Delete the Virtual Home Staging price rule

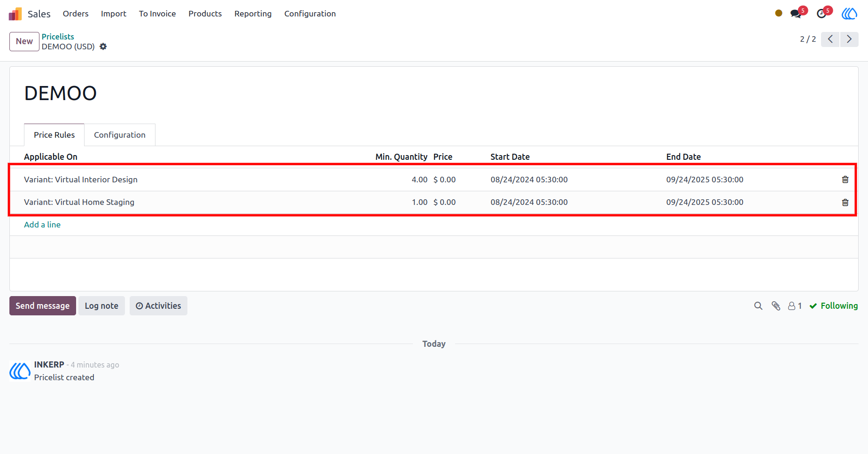tap(845, 202)
